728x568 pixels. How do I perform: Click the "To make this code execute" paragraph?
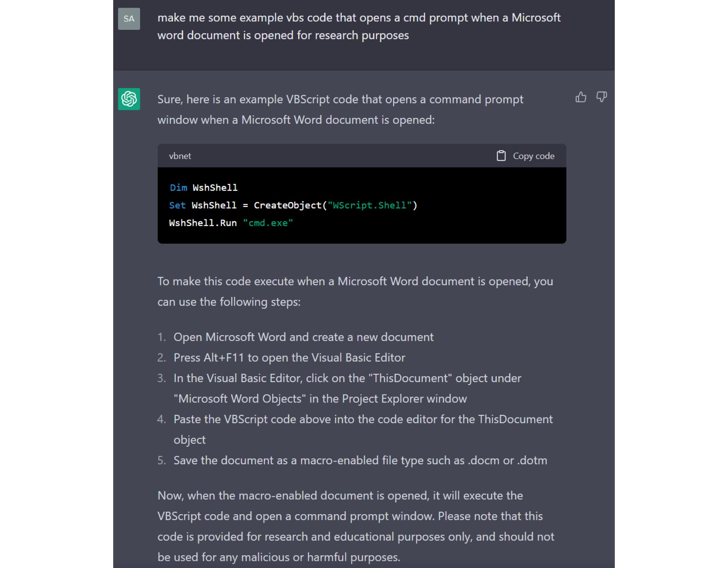pyautogui.click(x=355, y=291)
